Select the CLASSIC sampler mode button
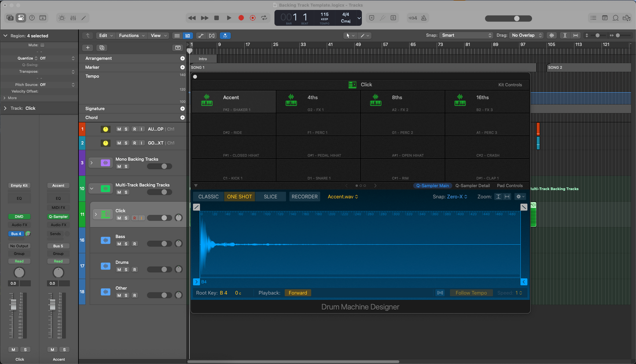The image size is (636, 364). point(208,197)
